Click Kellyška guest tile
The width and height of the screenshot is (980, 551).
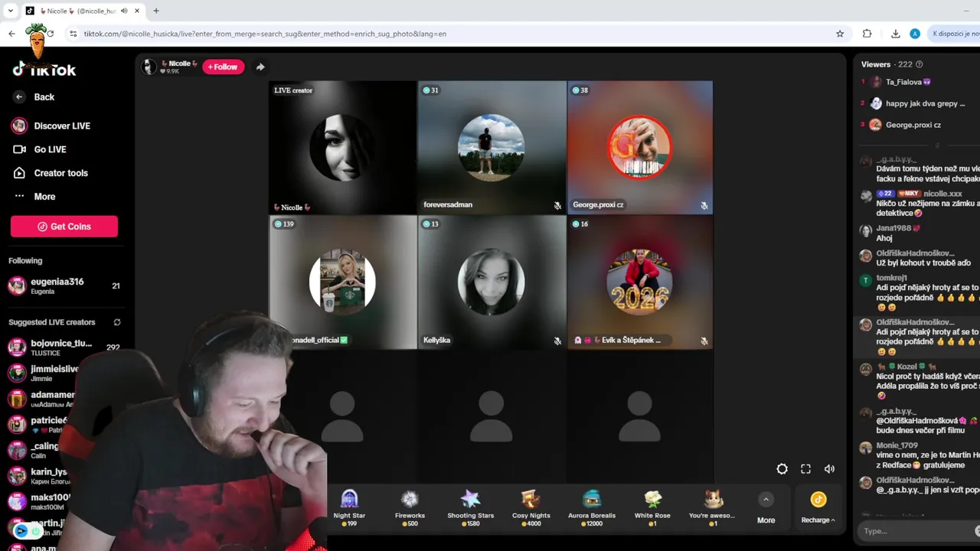pos(492,282)
